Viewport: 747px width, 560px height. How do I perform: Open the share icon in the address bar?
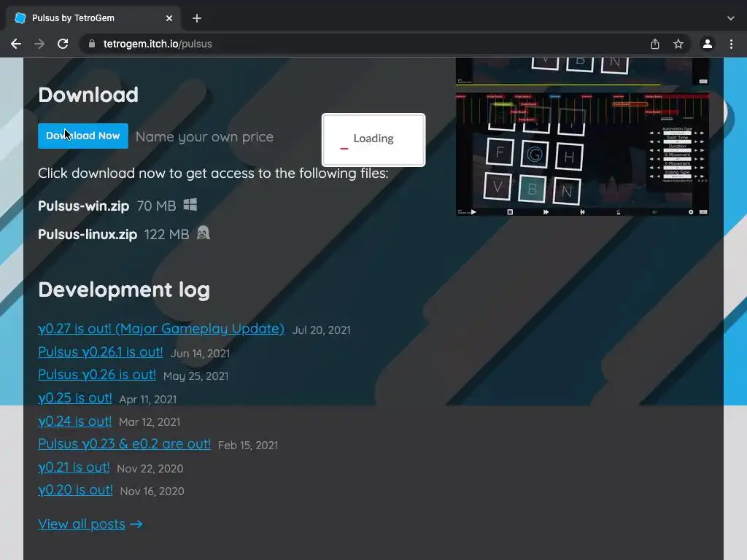655,44
